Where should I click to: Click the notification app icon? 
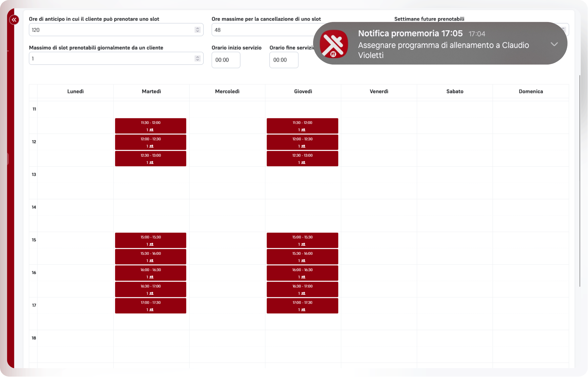tap(334, 44)
